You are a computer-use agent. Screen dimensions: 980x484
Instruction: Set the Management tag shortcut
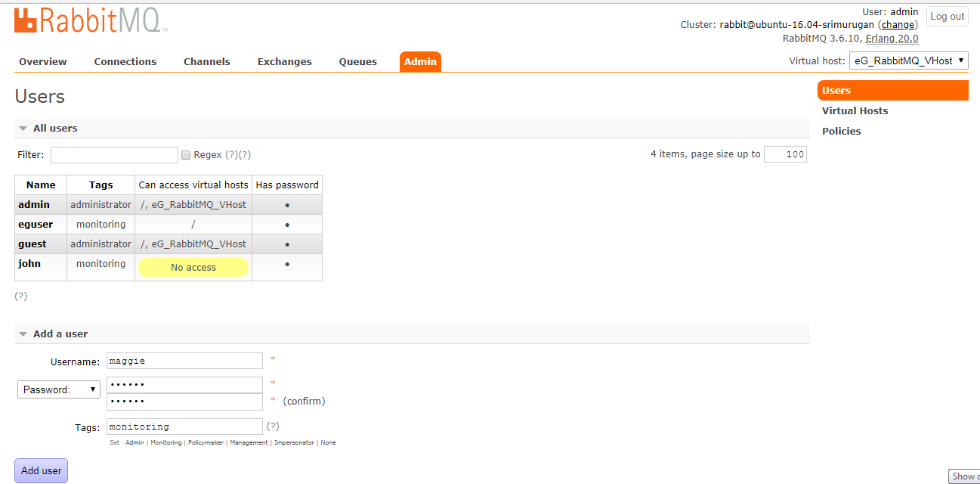coord(249,442)
